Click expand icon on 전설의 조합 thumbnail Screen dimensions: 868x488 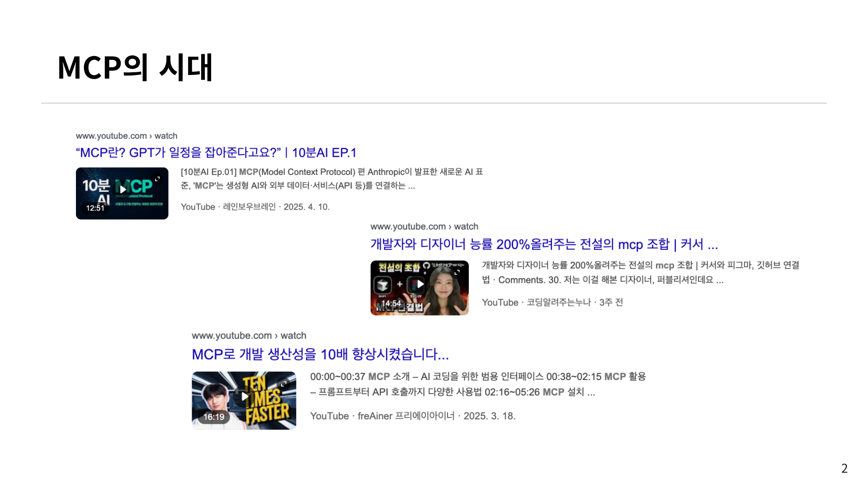457,272
